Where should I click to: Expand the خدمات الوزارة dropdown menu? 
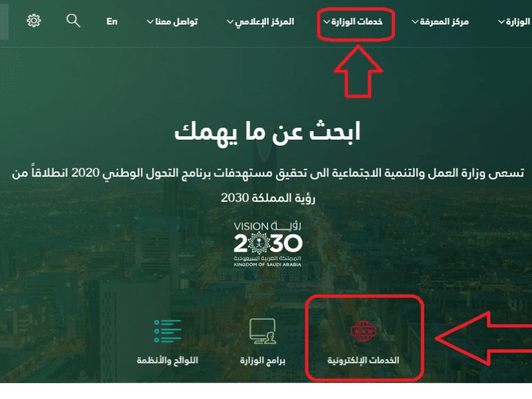(353, 22)
